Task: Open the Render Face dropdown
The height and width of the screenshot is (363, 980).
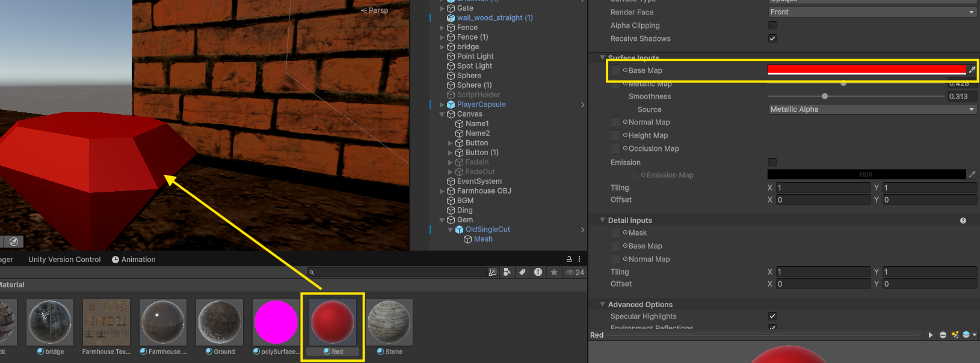Action: [872, 12]
